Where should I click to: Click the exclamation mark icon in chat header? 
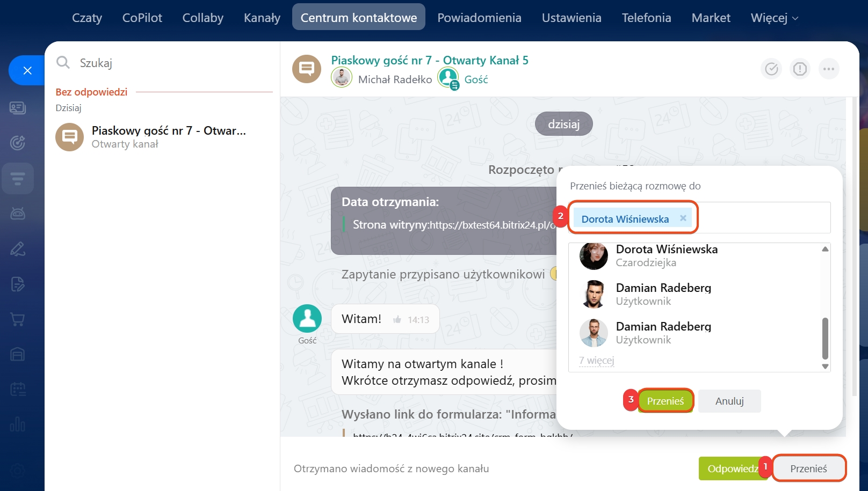(800, 69)
